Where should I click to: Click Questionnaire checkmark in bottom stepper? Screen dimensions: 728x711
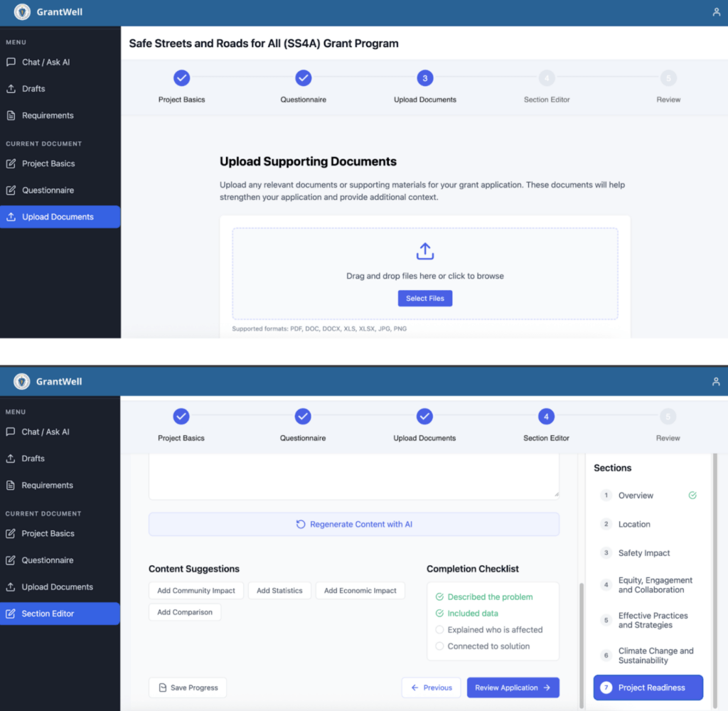coord(303,417)
